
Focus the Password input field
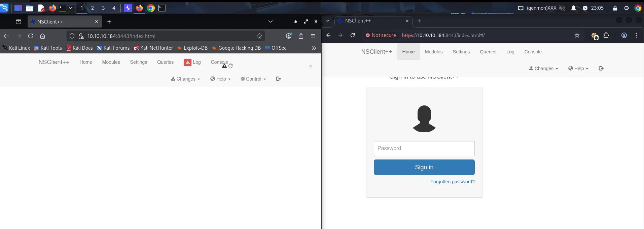(424, 148)
